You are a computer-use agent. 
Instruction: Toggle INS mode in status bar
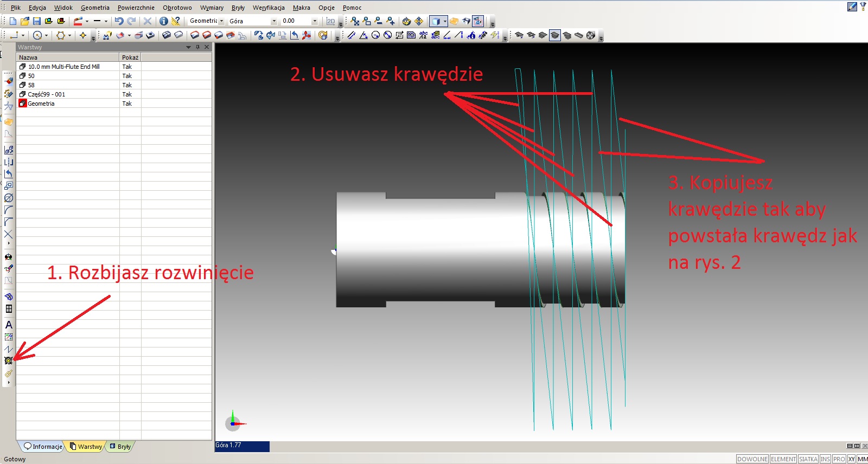pyautogui.click(x=825, y=459)
